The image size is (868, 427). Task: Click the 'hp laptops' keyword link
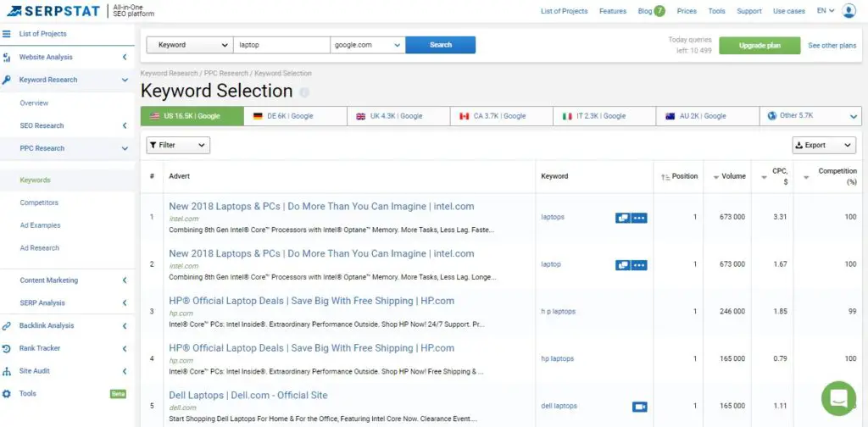(557, 358)
